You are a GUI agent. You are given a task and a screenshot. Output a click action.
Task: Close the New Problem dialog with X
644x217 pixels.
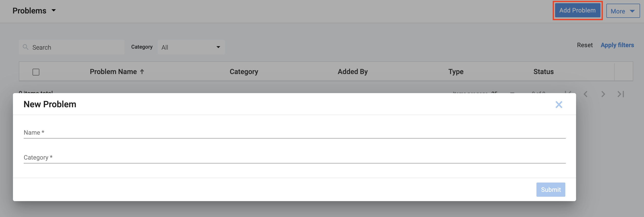pyautogui.click(x=558, y=105)
